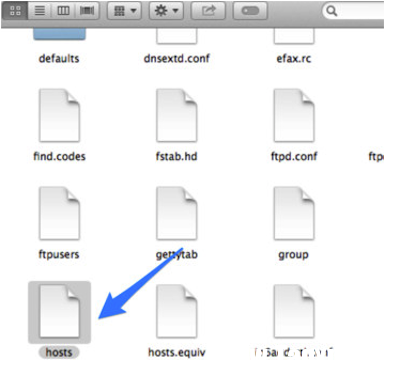Click the group file name
Image resolution: width=400 pixels, height=376 pixels.
(x=293, y=255)
